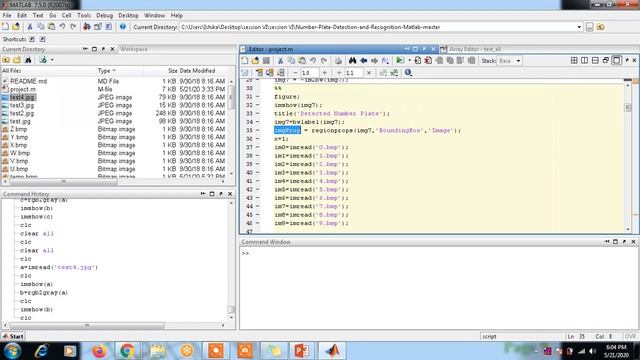Navigate back arrow in Editor toolbar
This screenshot has height=360, width=640.
coord(363,61)
